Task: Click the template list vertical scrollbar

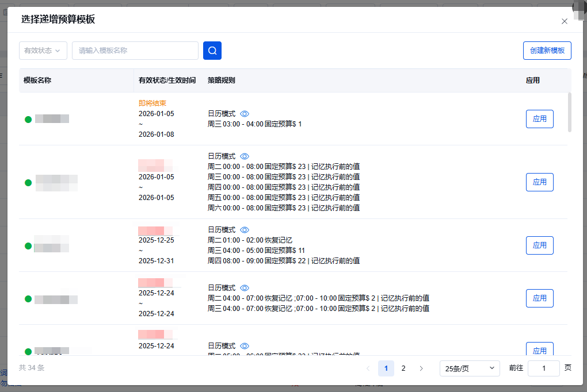Action: [x=569, y=112]
